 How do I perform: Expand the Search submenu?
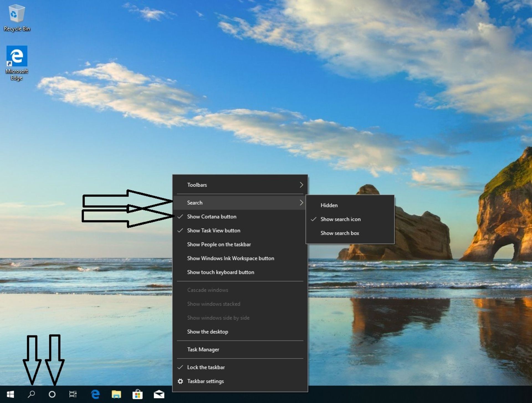coord(195,203)
